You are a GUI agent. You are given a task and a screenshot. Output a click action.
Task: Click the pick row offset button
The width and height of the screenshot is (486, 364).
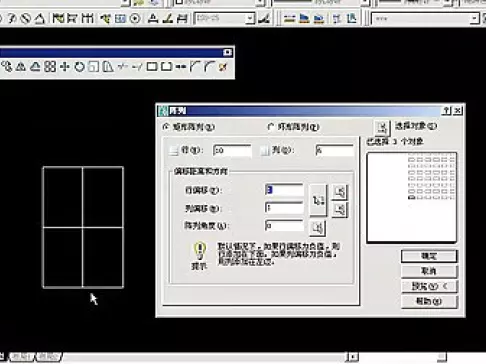click(340, 192)
